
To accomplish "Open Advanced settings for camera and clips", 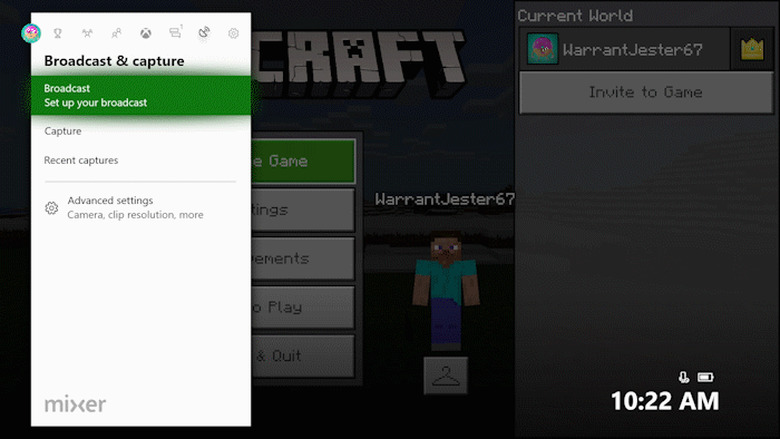I will tap(141, 207).
